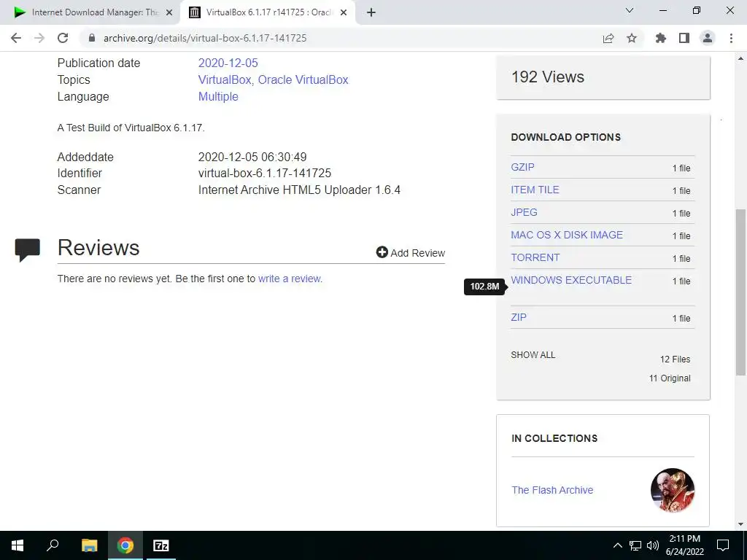Download the MAC OS X DISK IMAGE

[567, 235]
